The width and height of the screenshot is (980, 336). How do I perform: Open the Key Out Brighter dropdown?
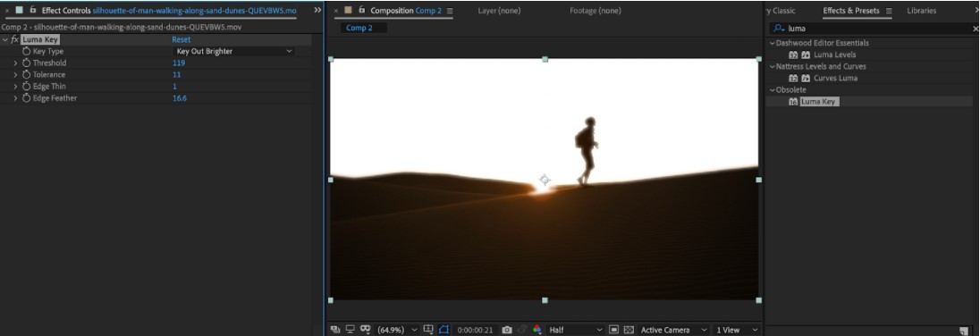click(x=233, y=51)
